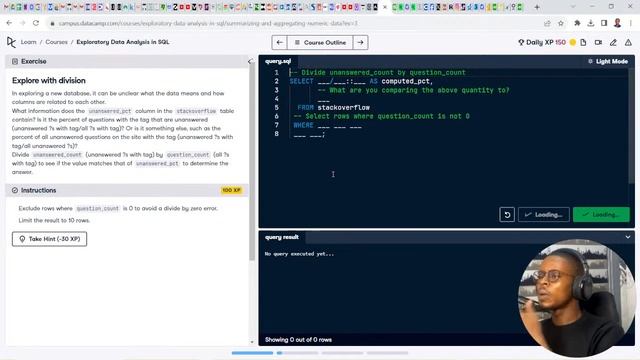Click the green Submit loading button
This screenshot has width=640, height=360.
pos(601,215)
